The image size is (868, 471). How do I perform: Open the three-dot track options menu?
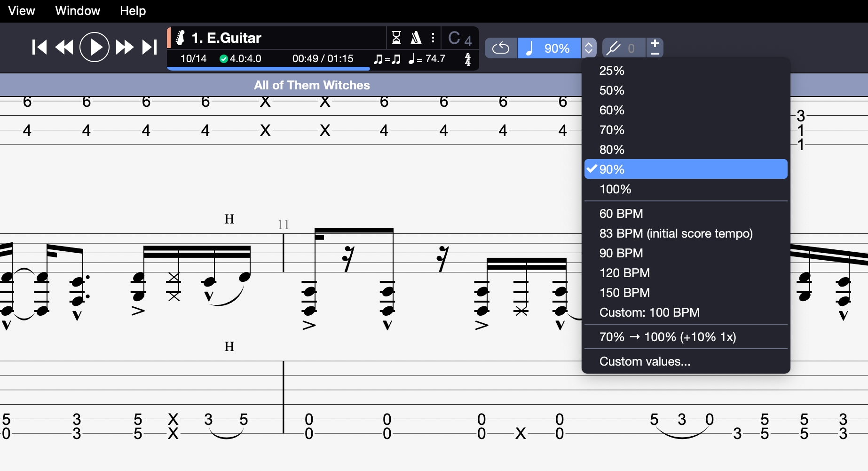(x=433, y=38)
